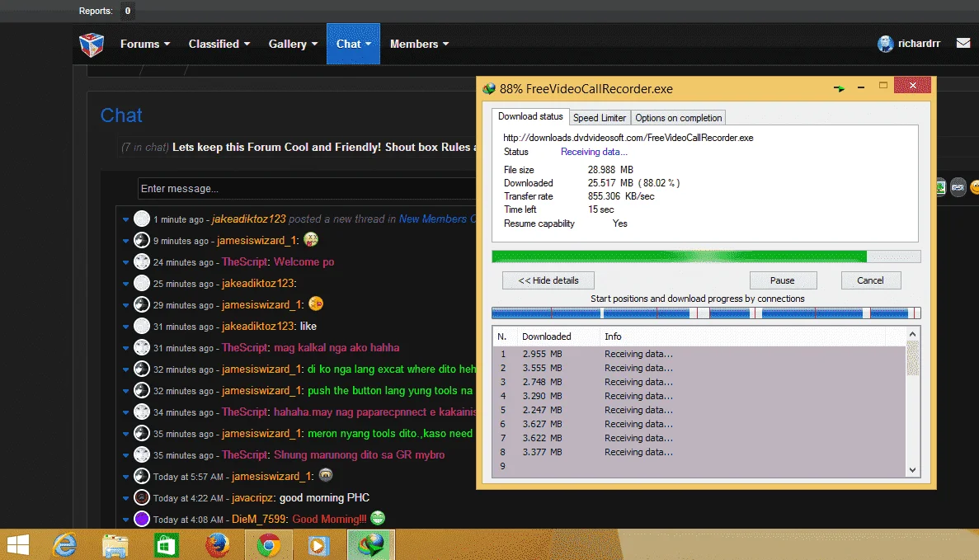The height and width of the screenshot is (560, 979).
Task: Click the forum cube logo icon
Action: 92,45
